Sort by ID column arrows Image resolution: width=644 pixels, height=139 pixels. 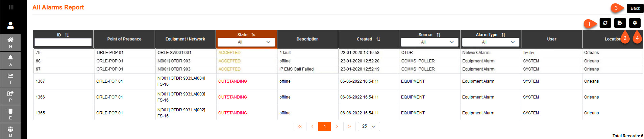(67, 35)
